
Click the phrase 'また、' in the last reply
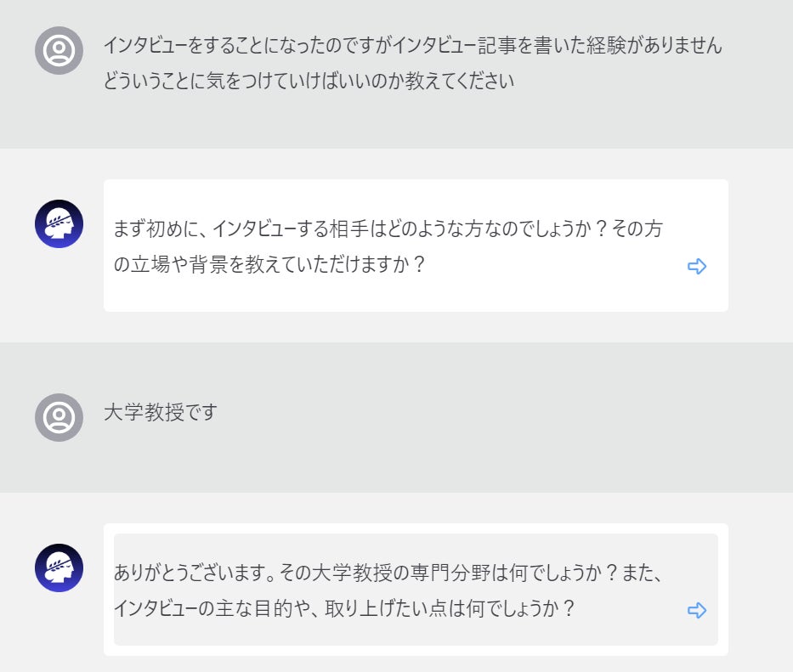tap(640, 573)
